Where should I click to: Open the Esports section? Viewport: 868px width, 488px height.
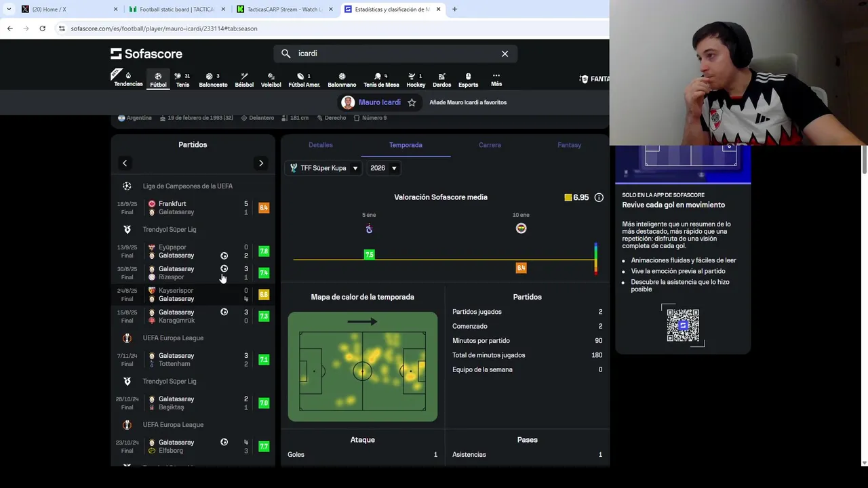[468, 79]
